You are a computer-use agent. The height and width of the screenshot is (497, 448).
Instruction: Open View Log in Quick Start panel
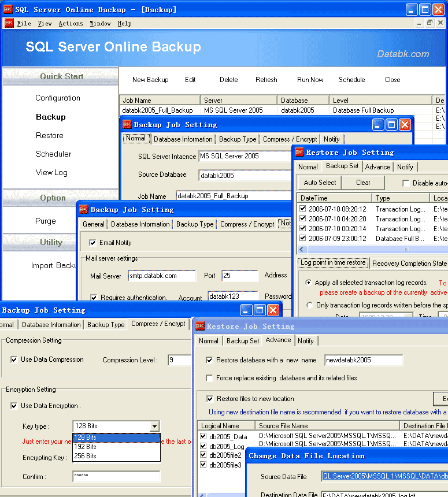coord(51,172)
